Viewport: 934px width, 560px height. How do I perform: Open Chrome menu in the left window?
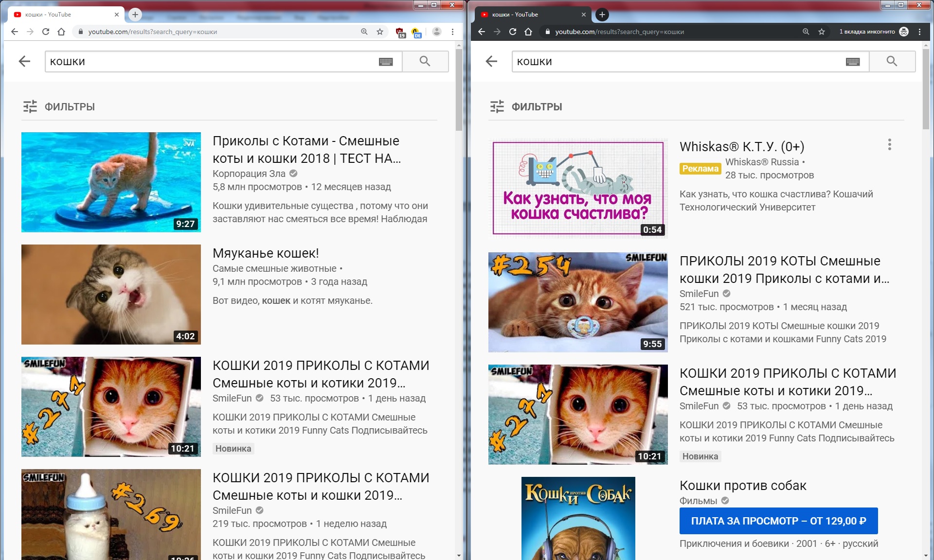point(452,32)
